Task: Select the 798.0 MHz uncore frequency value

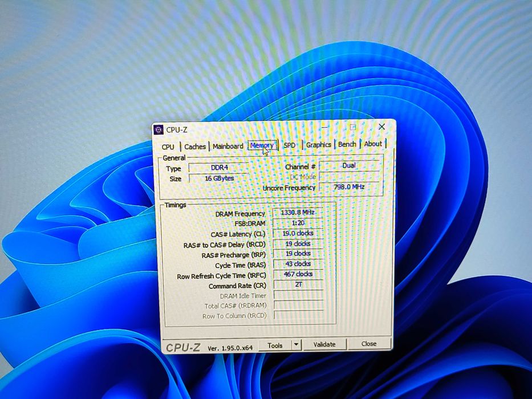Action: pos(349,187)
